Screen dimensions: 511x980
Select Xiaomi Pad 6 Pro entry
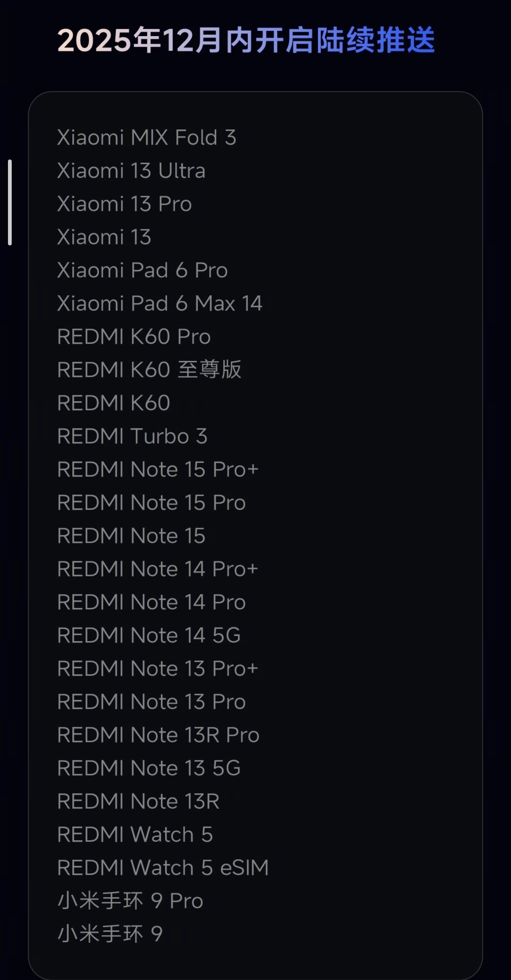click(x=142, y=270)
